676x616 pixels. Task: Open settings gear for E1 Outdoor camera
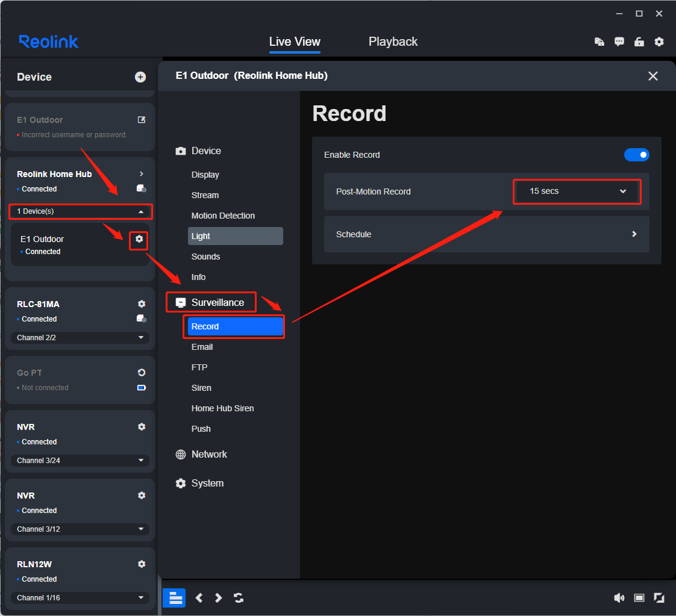[x=139, y=239]
